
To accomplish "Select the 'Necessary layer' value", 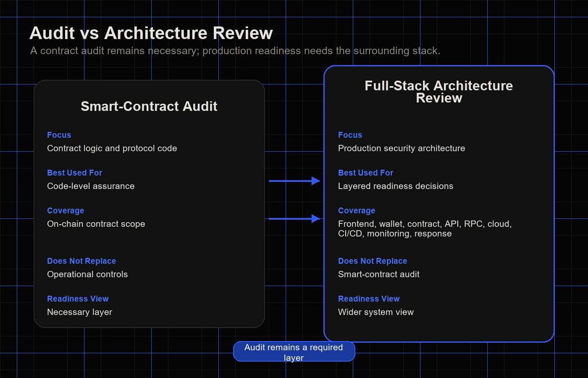I will point(80,312).
